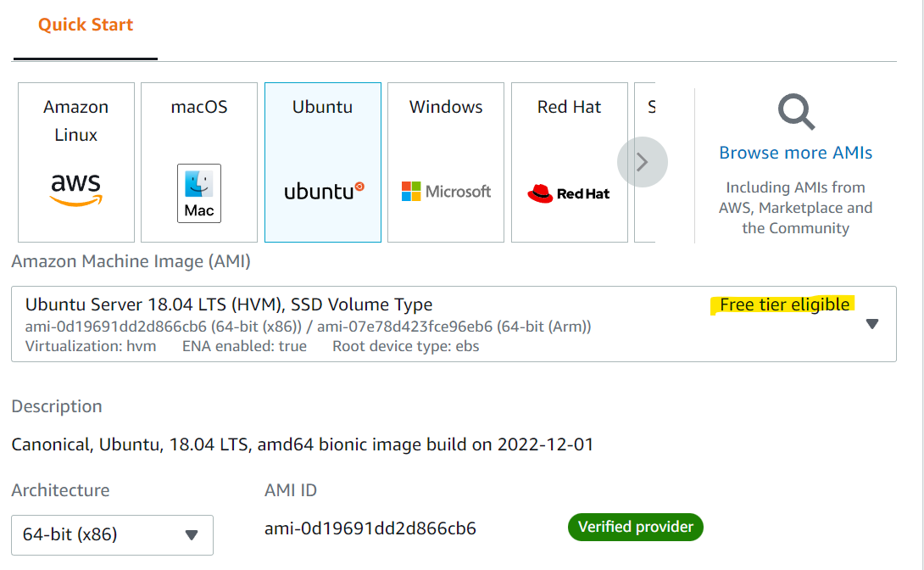Open Browse more AMIs link

[x=795, y=153]
